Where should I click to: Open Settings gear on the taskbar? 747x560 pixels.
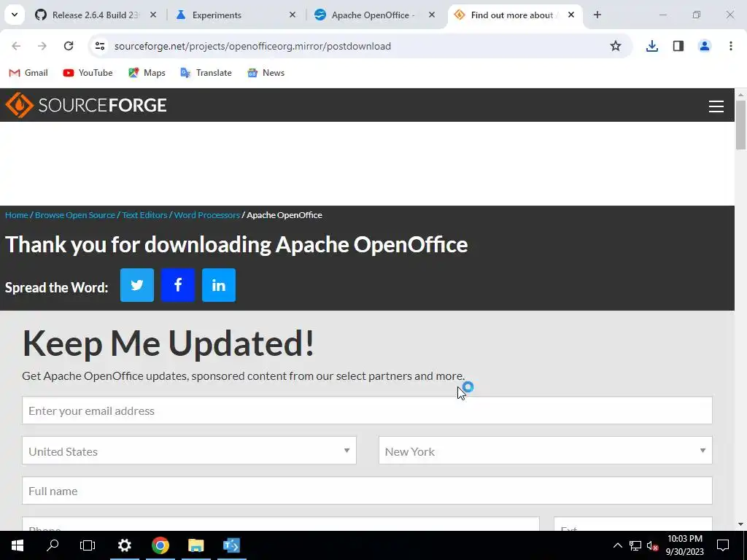(124, 545)
